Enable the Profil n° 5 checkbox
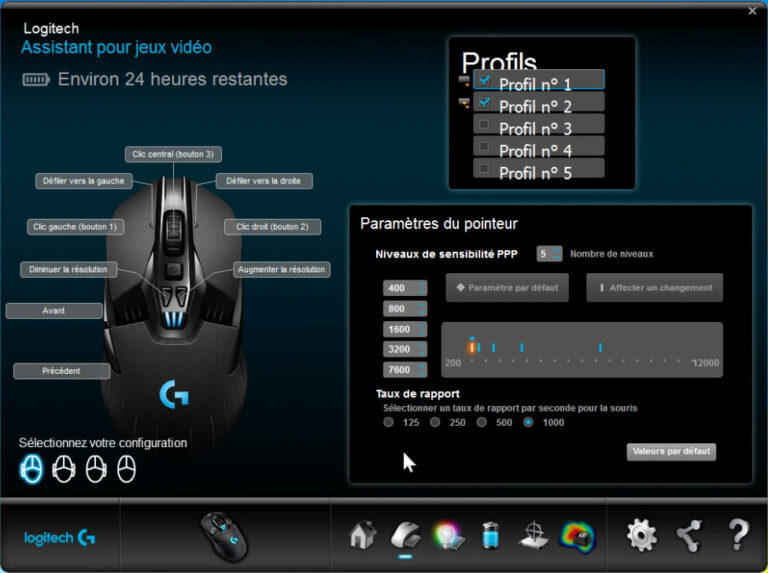This screenshot has width=768, height=573. 484,168
